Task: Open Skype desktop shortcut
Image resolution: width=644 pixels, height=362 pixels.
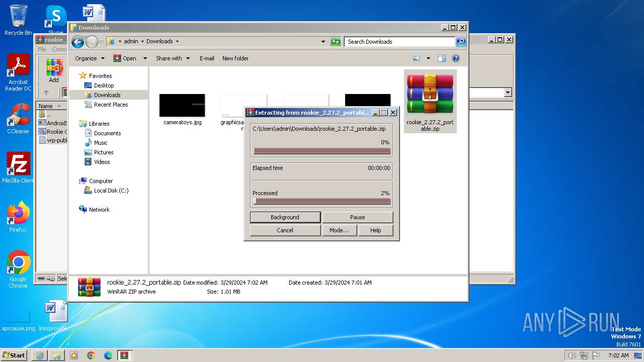Action: coord(56,18)
